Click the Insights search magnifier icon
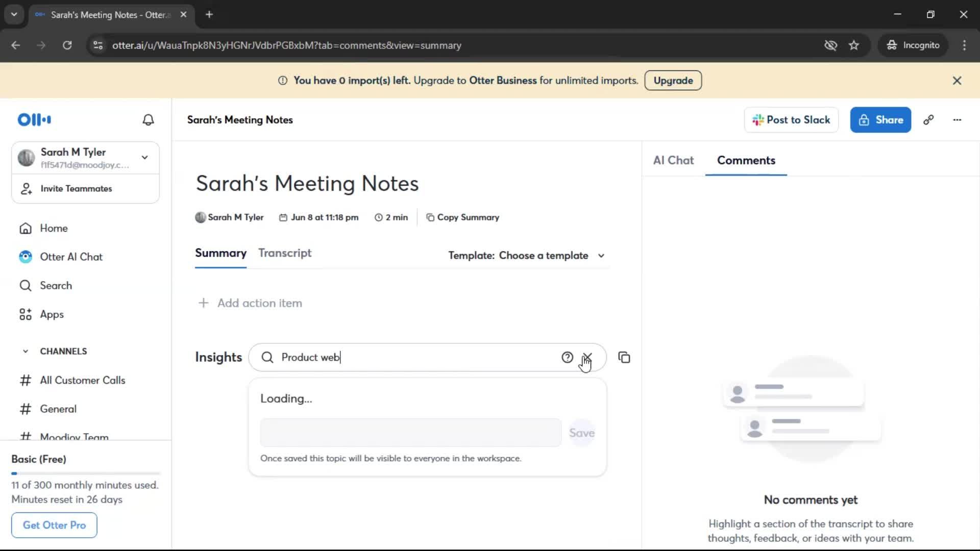This screenshot has width=980, height=551. click(267, 358)
